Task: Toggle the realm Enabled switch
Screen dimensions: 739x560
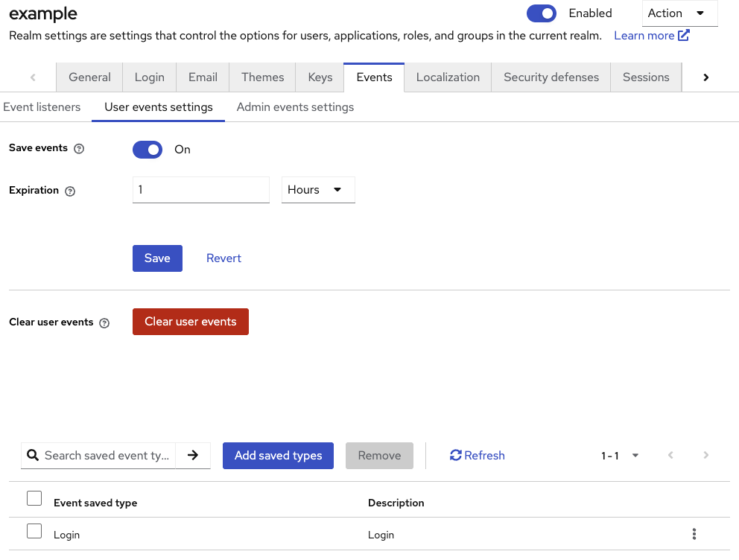Action: (542, 13)
